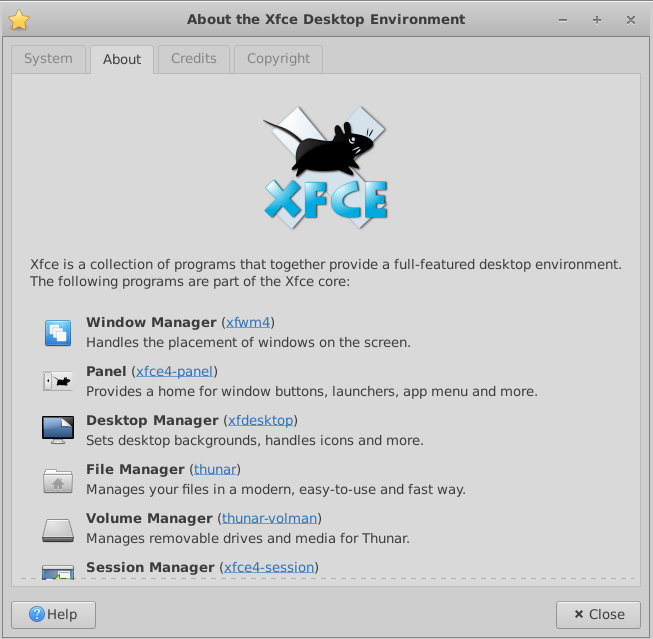The height and width of the screenshot is (639, 653).
Task: Click the 'File Manager' heading text
Action: (135, 469)
